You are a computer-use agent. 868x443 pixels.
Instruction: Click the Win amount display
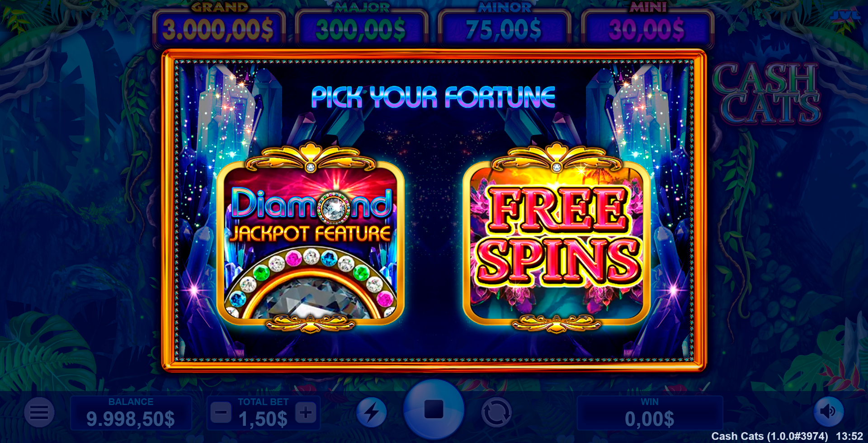650,413
